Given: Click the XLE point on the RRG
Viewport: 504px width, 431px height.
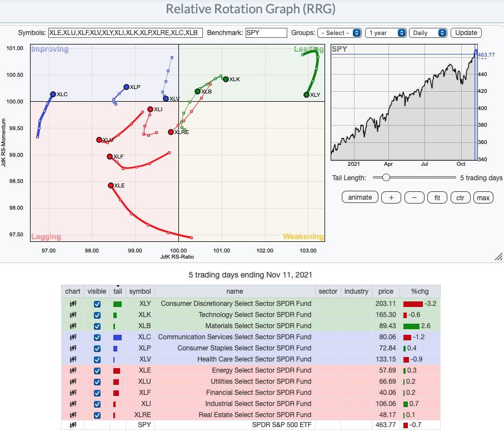Looking at the screenshot, I should [111, 186].
